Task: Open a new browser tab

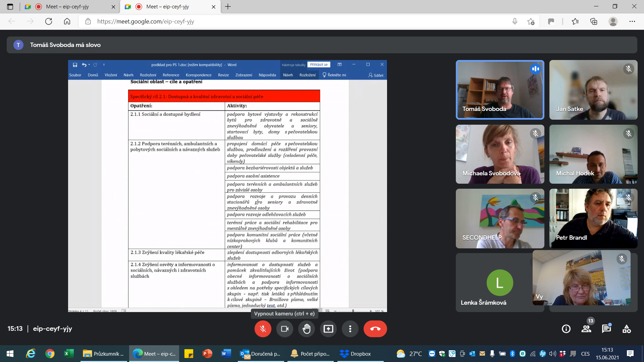Action: coord(228,7)
